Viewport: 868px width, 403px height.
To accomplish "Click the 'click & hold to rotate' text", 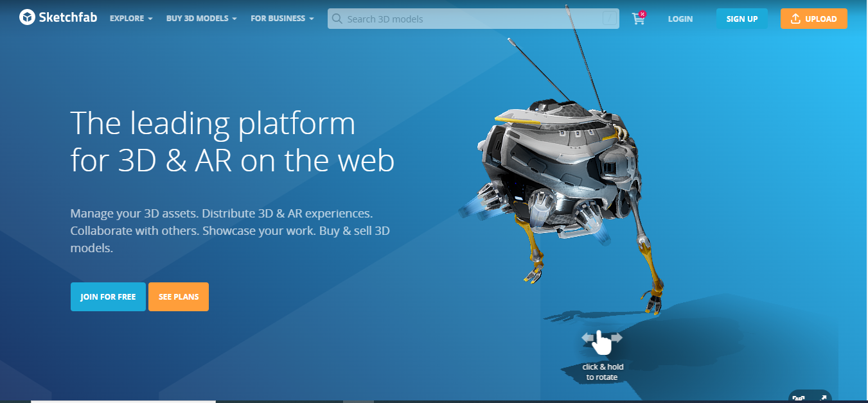I will point(603,372).
